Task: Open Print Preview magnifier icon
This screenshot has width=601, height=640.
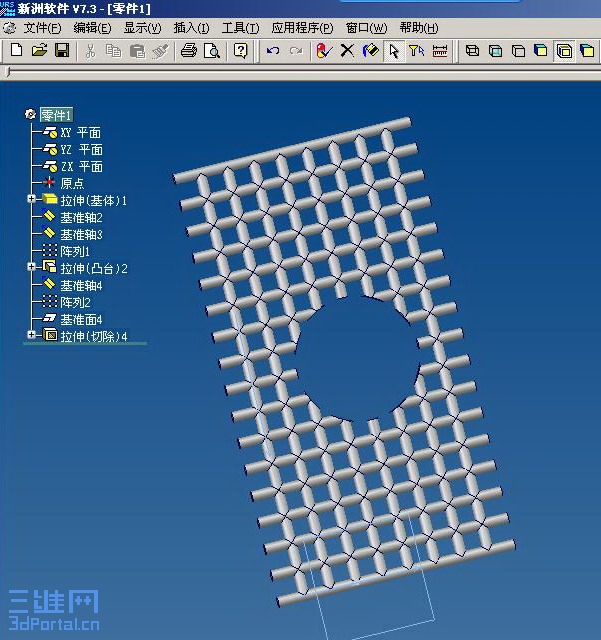Action: (x=212, y=51)
